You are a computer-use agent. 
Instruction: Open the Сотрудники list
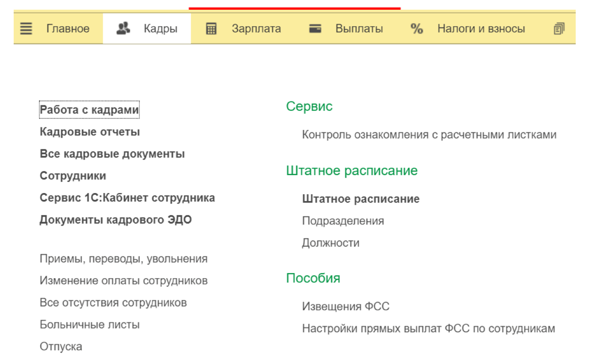point(73,176)
